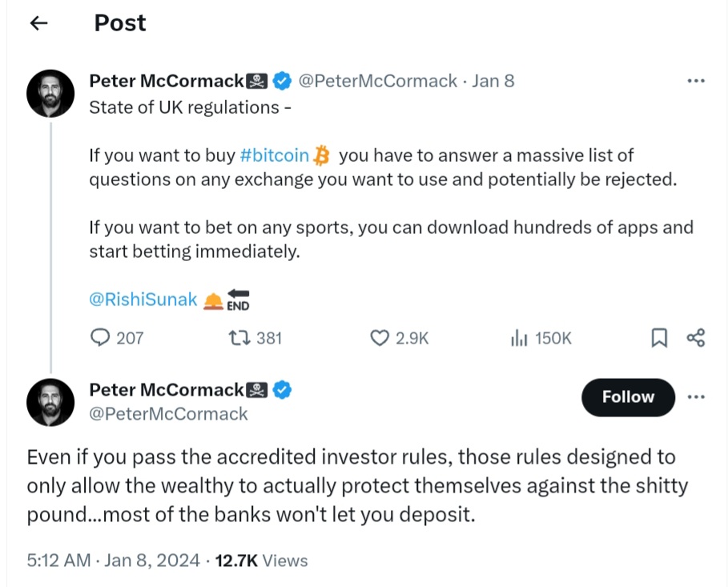728x587 pixels.
Task: Share the first post
Action: coord(696,338)
